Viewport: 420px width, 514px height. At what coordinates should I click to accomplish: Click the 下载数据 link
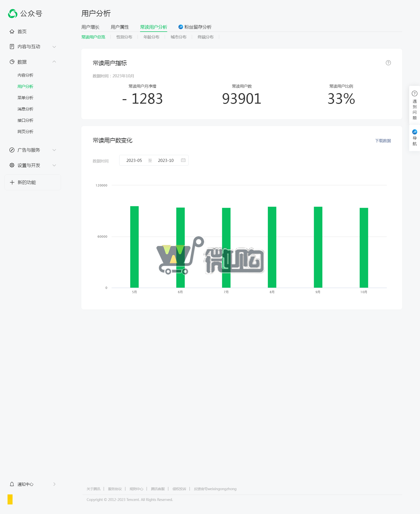[x=383, y=141]
